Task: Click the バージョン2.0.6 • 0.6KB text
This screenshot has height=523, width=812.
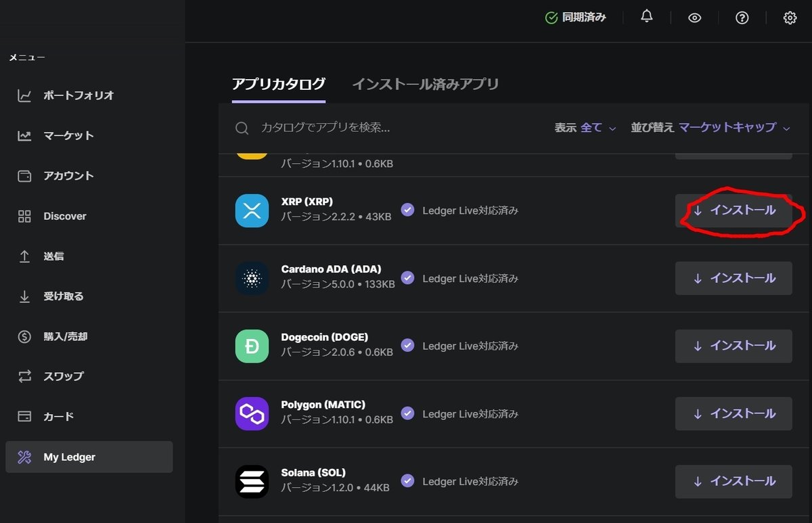Action: pyautogui.click(x=337, y=353)
